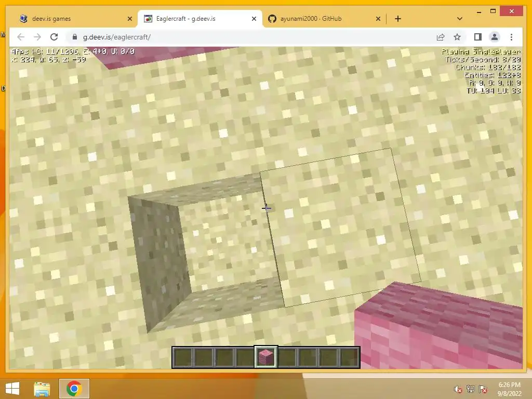Click the Playing Singleplayer debug text

click(x=481, y=52)
